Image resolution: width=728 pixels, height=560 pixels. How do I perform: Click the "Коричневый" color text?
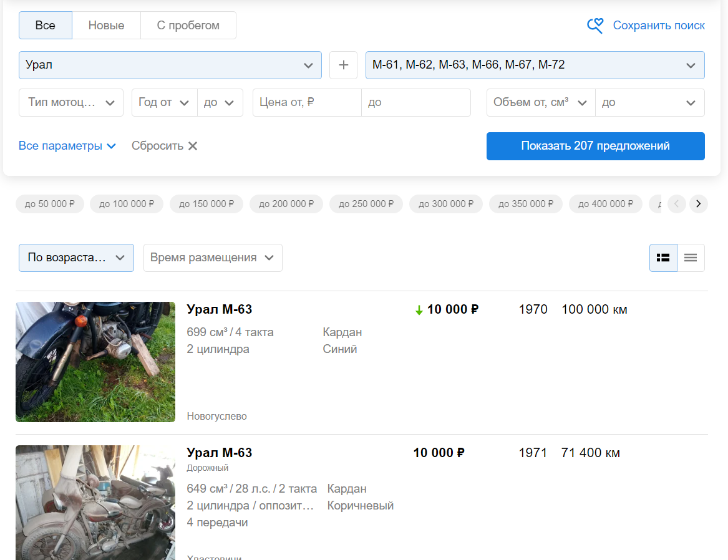[x=361, y=506]
